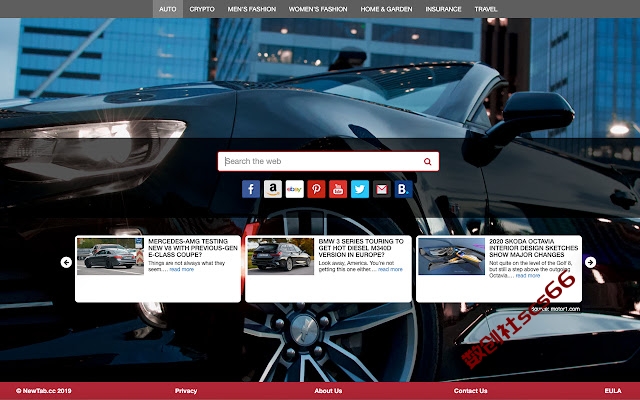
Task: Open the Travel tab
Action: pyautogui.click(x=486, y=9)
